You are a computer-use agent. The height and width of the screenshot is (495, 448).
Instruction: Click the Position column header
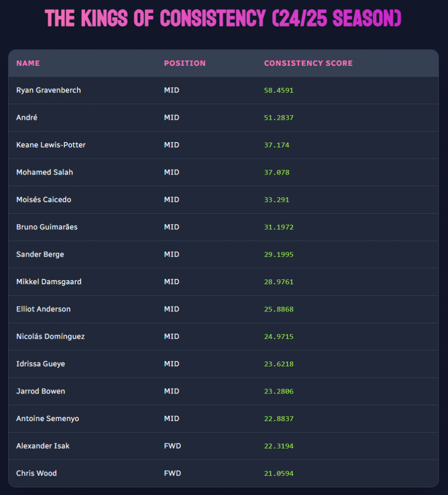[x=185, y=63]
